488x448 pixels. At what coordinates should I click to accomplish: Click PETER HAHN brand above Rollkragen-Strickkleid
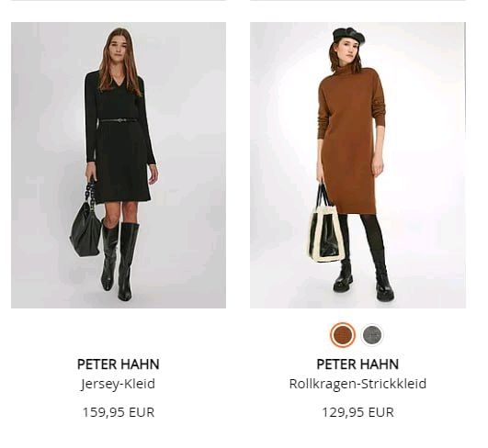pyautogui.click(x=357, y=364)
